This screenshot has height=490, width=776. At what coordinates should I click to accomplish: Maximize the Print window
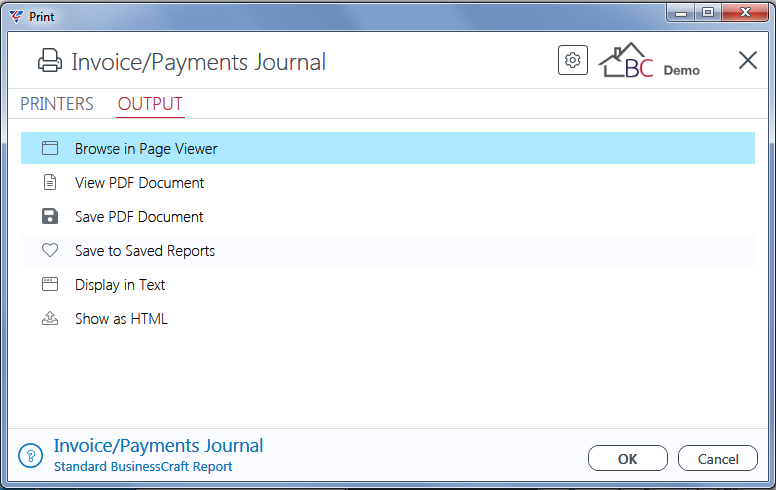(x=708, y=13)
